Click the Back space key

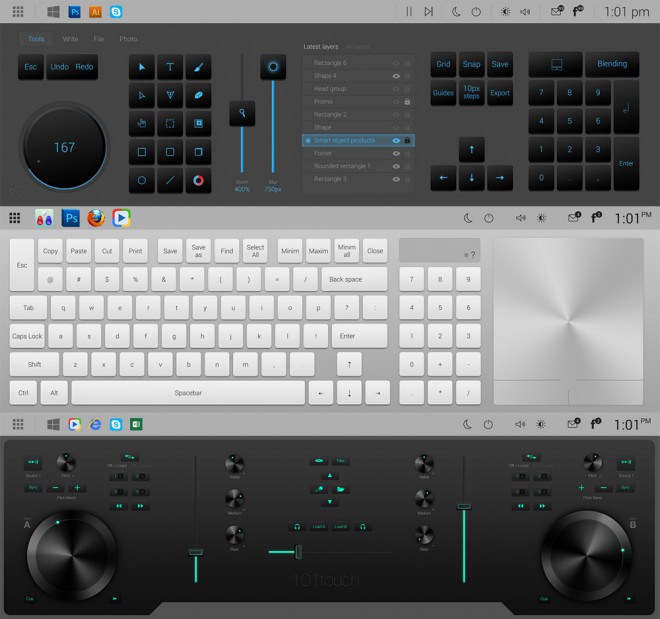click(354, 279)
